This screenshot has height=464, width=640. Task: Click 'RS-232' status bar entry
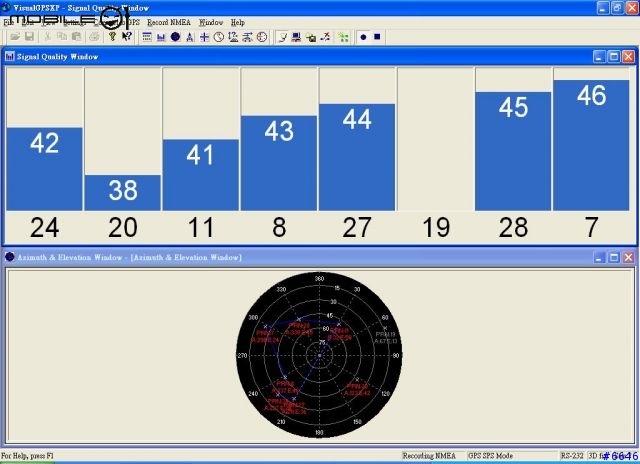point(572,456)
